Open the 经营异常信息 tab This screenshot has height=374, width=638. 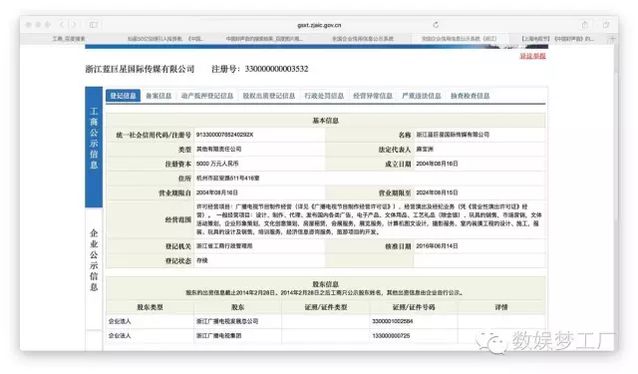[373, 96]
